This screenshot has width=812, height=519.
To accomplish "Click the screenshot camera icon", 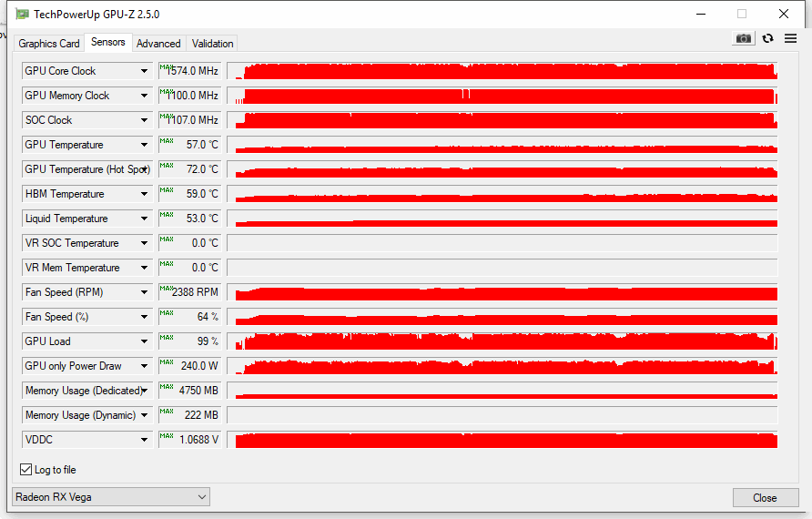I will [x=743, y=39].
